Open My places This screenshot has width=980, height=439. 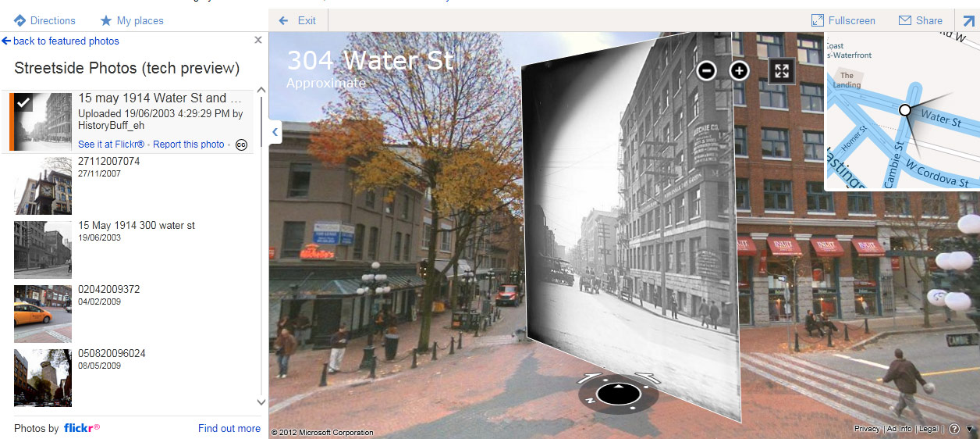coord(132,20)
